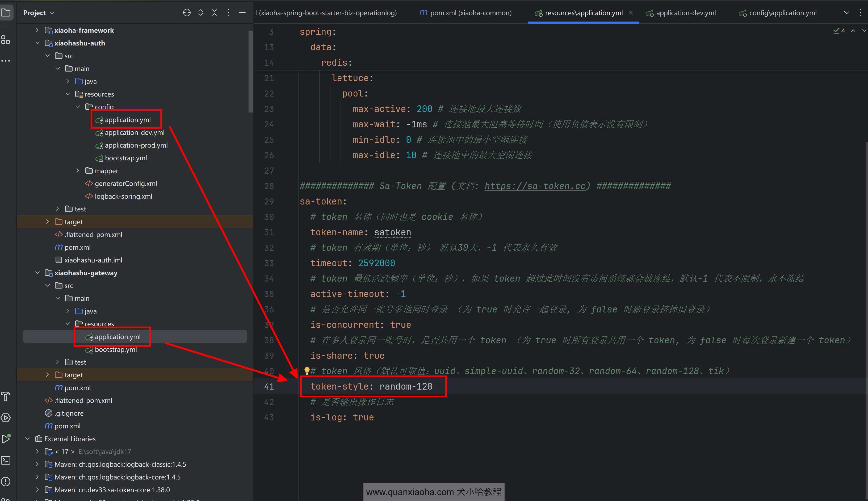The height and width of the screenshot is (501, 868).
Task: Click the Project tree vertical scrollbar
Action: tap(250, 72)
